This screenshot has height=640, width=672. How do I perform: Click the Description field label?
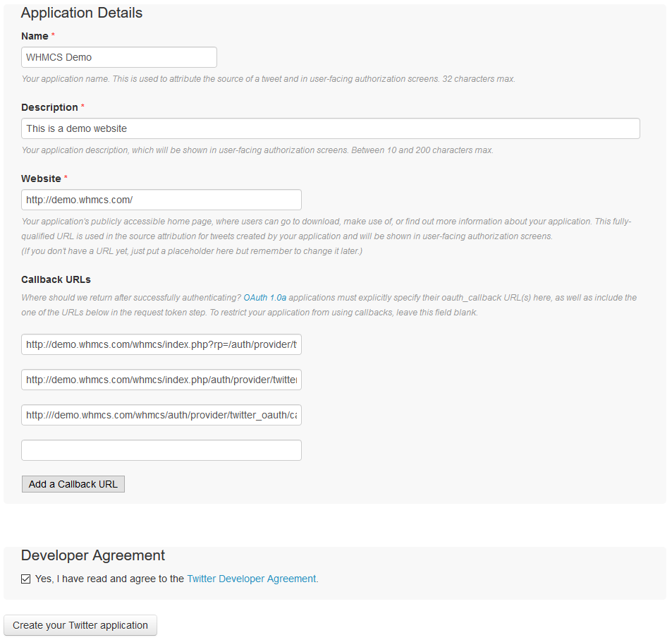tap(49, 107)
